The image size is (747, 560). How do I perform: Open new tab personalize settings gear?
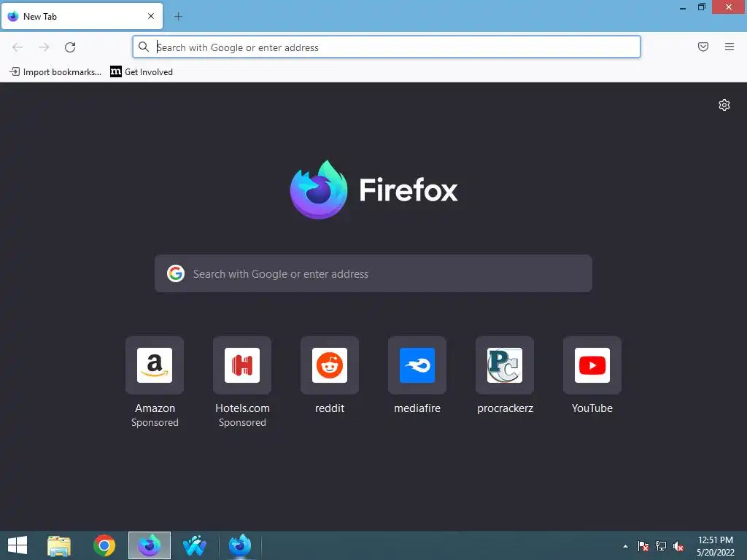point(724,105)
